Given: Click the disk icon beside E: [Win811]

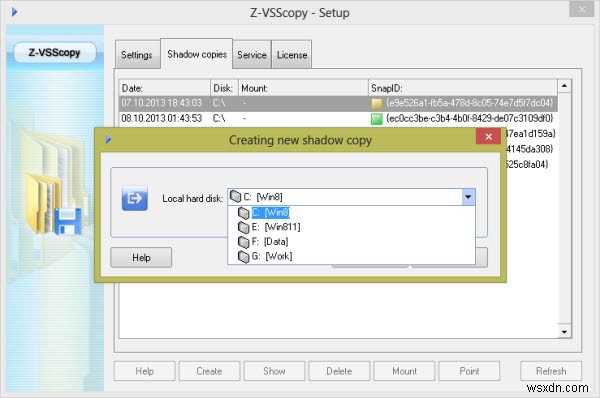Looking at the screenshot, I should (x=243, y=227).
